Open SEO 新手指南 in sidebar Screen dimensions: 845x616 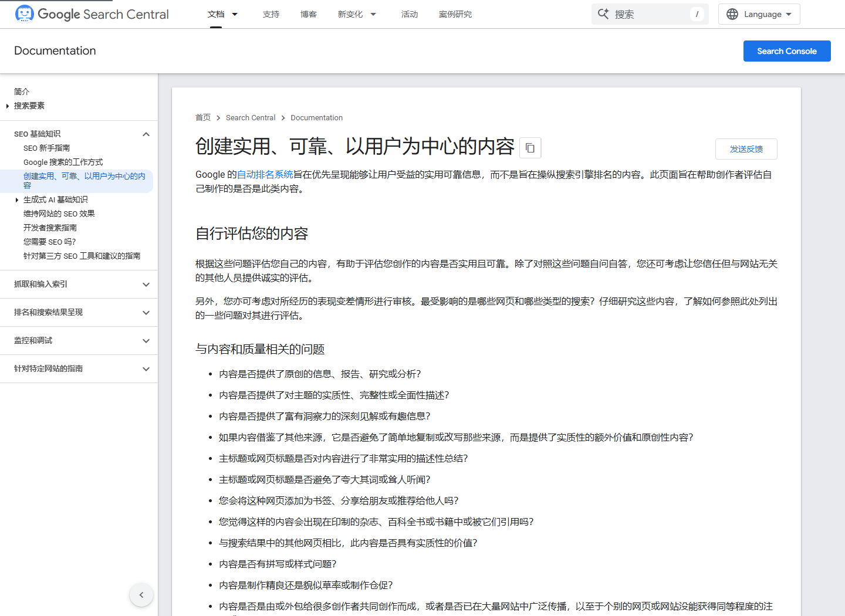tap(47, 148)
